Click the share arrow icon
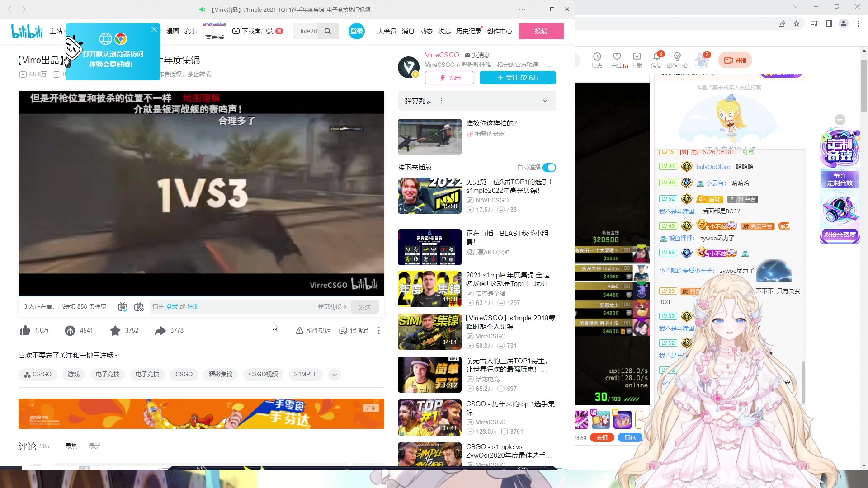Image resolution: width=868 pixels, height=488 pixels. (160, 330)
